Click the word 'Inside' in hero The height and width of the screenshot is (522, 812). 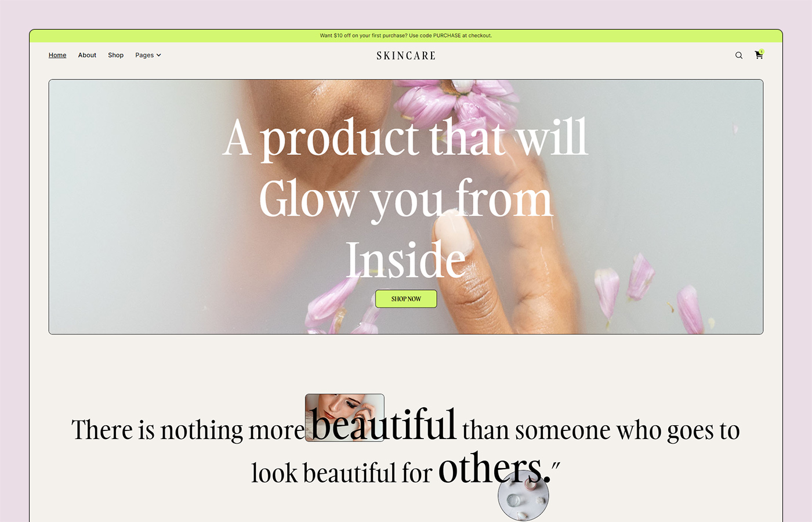(x=405, y=259)
